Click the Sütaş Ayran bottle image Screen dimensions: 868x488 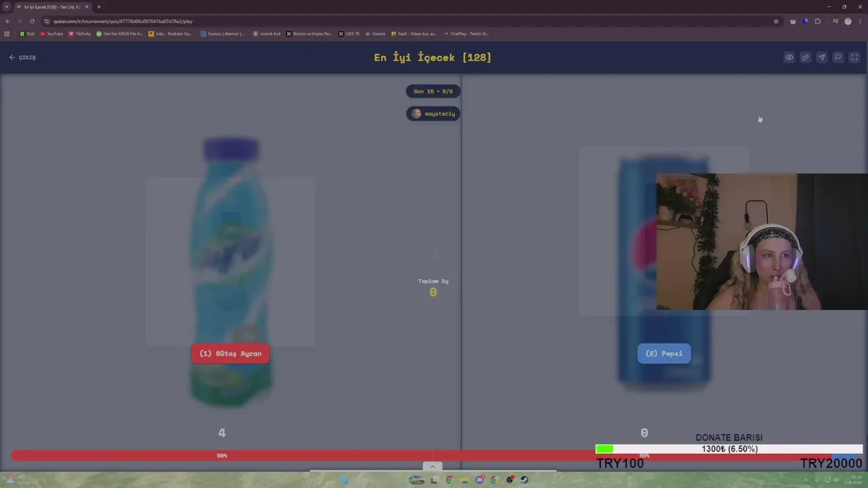click(x=231, y=271)
